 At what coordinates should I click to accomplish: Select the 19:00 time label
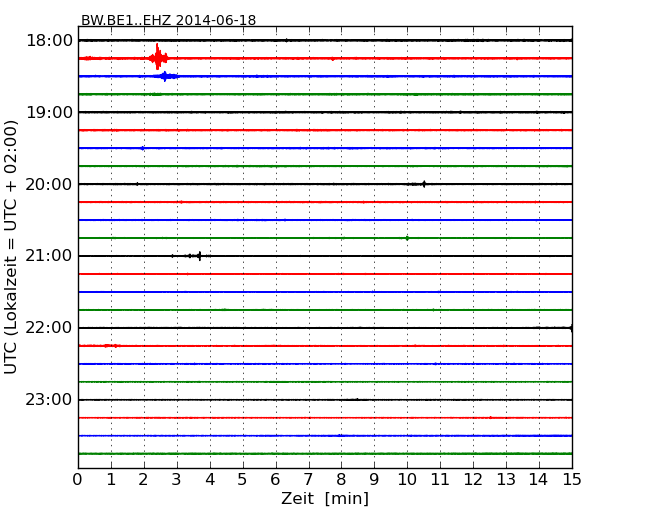(49, 112)
